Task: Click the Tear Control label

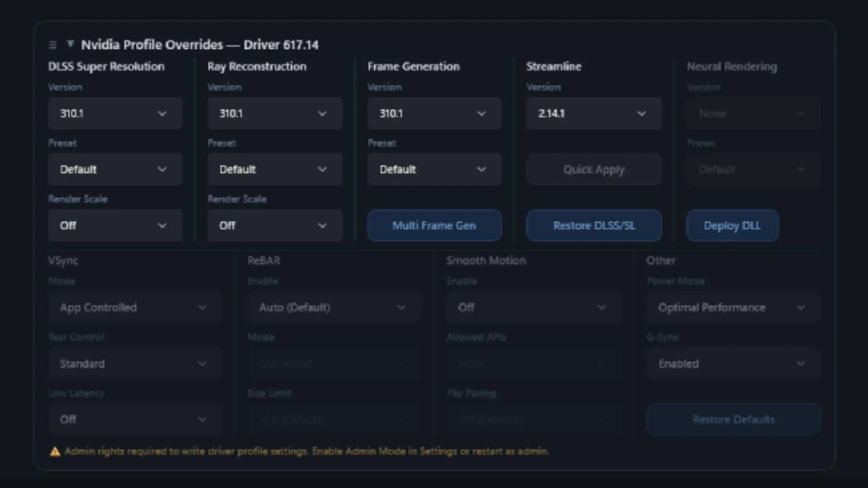Action: [x=76, y=337]
